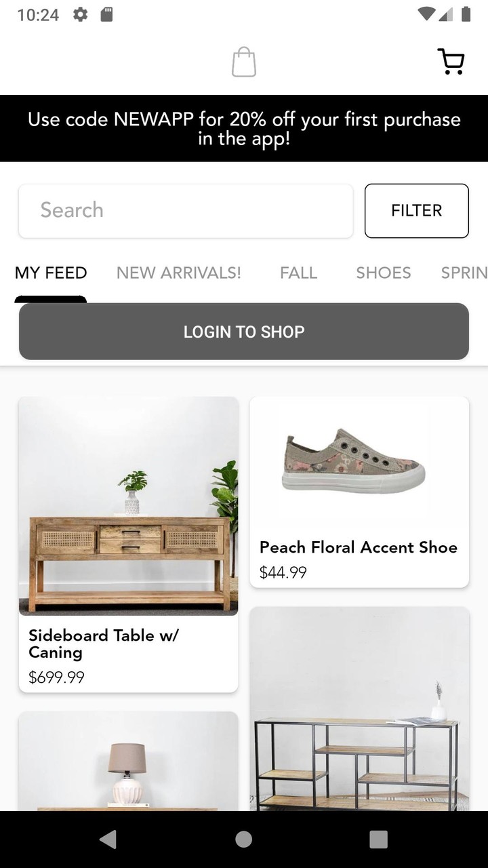Open the table lamp product card
Image resolution: width=488 pixels, height=868 pixels.
tap(129, 763)
